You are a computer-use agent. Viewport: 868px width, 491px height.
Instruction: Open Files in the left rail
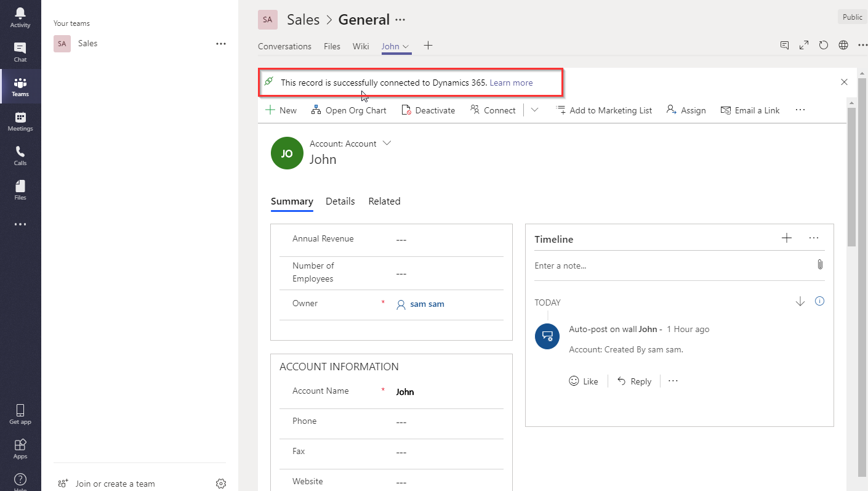tap(20, 190)
